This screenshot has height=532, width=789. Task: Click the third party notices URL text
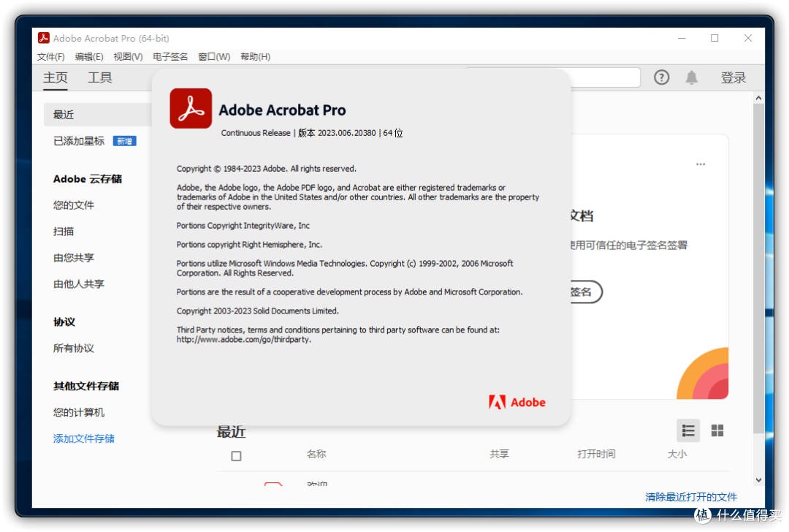pos(243,340)
